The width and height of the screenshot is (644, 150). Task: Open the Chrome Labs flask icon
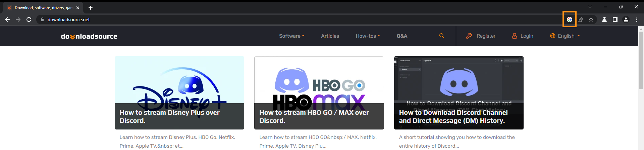point(604,20)
